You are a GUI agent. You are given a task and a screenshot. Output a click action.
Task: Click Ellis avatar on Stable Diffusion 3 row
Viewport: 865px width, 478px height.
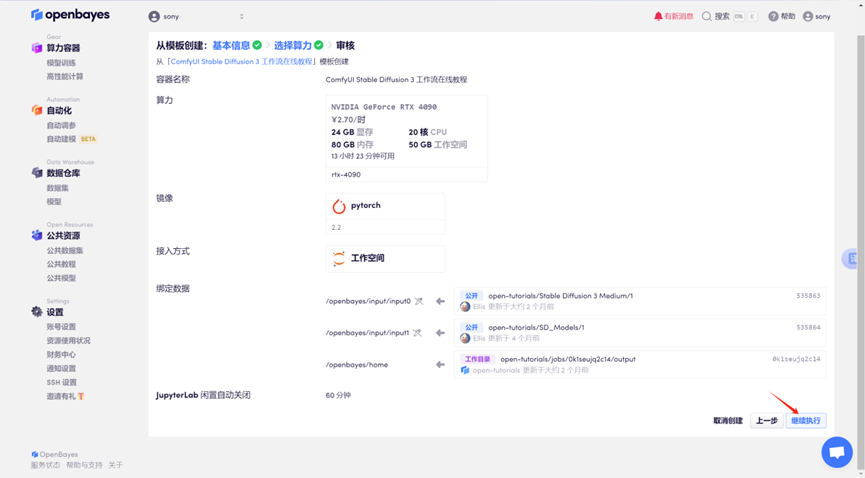[x=465, y=306]
